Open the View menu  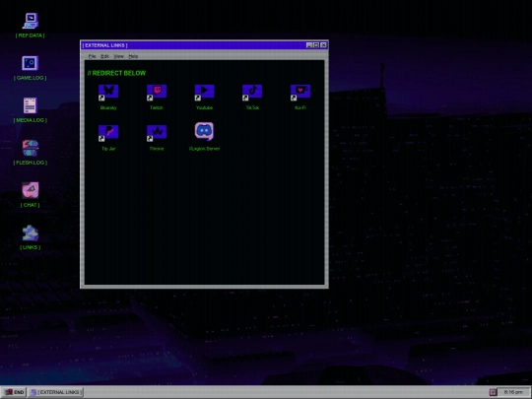[x=118, y=56]
